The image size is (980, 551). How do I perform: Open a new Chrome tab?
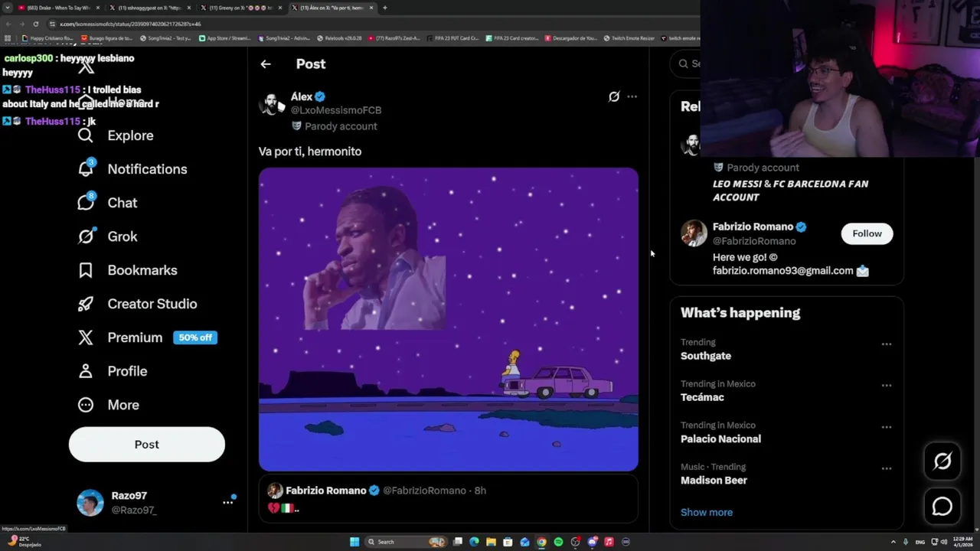pos(384,8)
